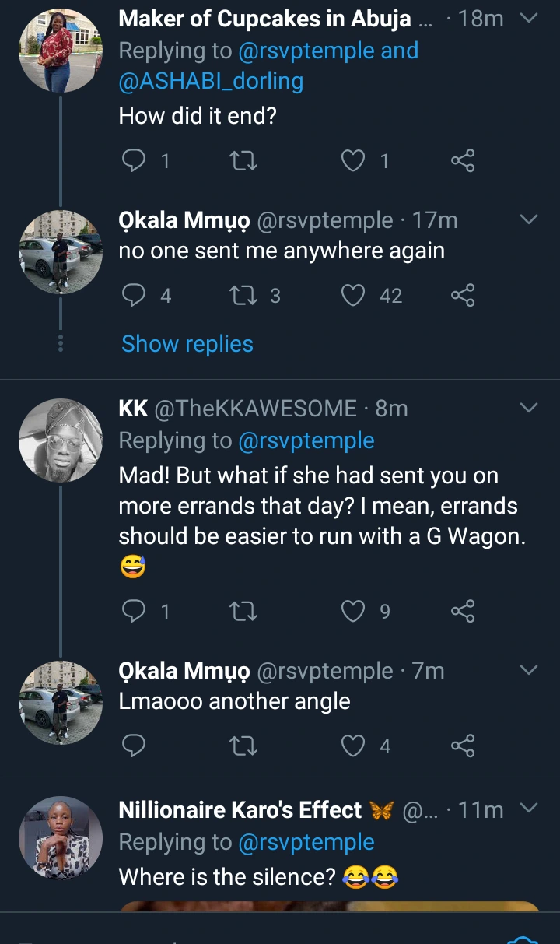Share the "no one sent me anywhere again" tweet
Viewport: 560px width, 944px height.
pyautogui.click(x=463, y=296)
